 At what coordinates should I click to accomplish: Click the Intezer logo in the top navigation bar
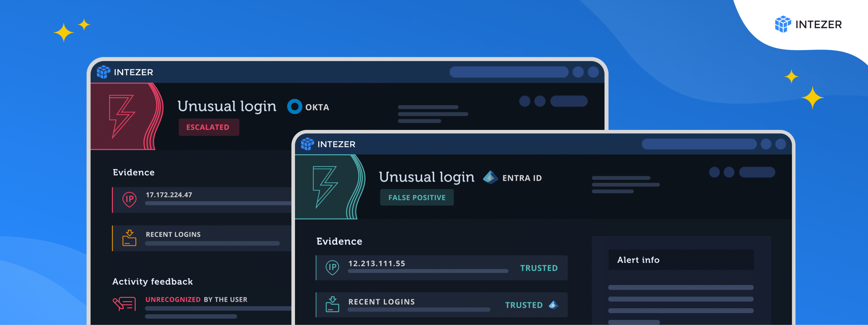[x=125, y=72]
